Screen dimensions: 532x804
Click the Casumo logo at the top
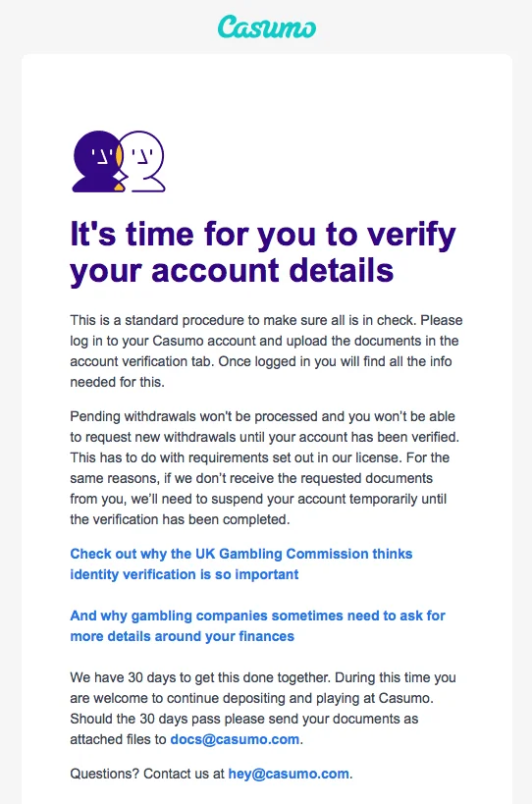(x=267, y=27)
